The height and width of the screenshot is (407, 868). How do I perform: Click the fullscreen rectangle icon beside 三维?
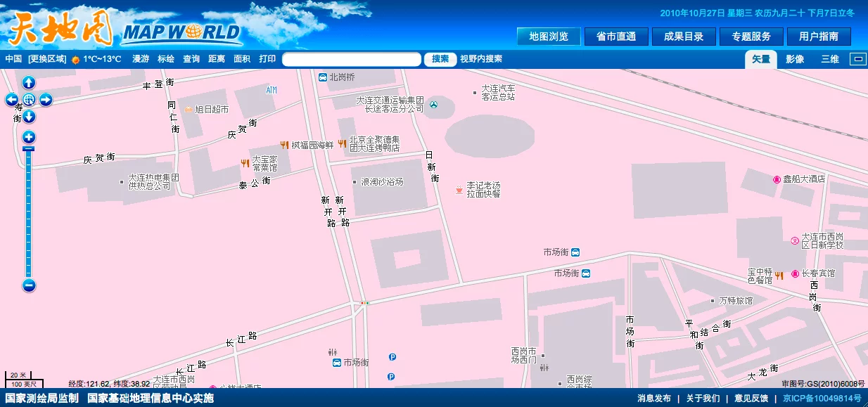857,59
